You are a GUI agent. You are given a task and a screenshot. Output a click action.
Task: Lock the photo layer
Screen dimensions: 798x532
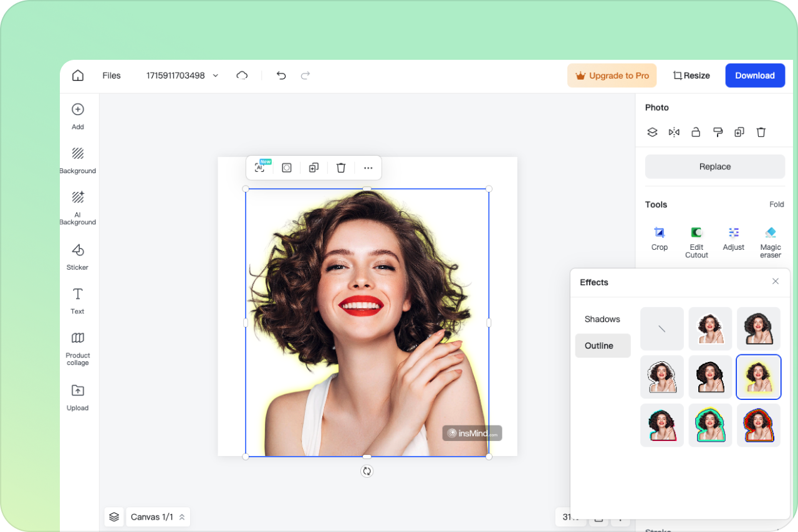pyautogui.click(x=696, y=132)
